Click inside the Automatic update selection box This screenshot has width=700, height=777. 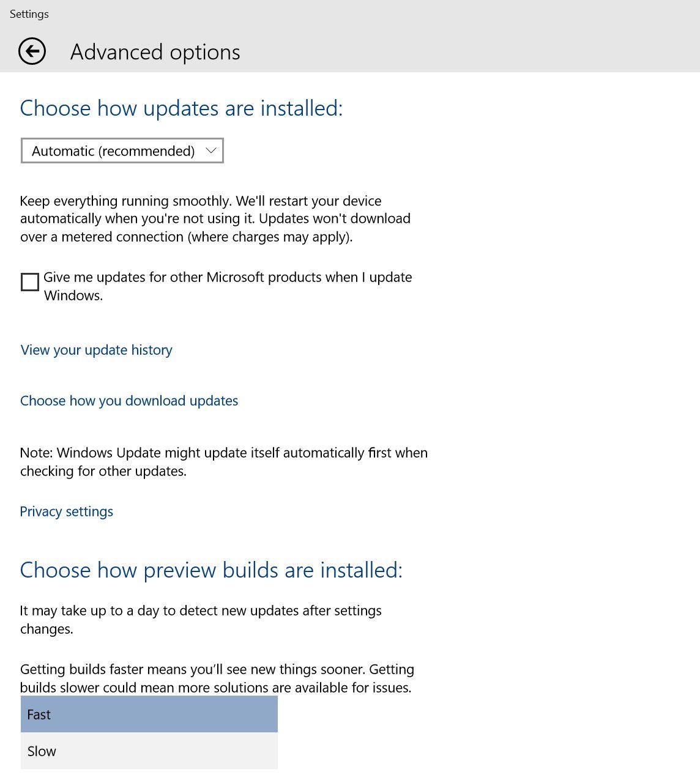[110, 151]
